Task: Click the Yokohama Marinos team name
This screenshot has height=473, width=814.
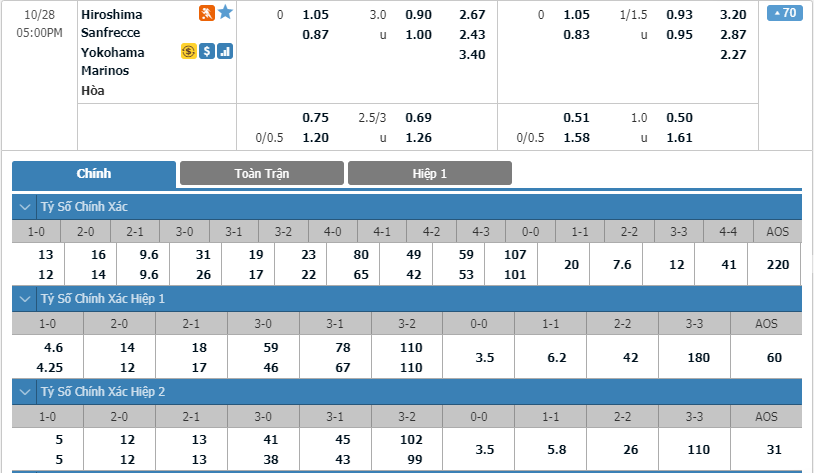Action: click(x=113, y=61)
